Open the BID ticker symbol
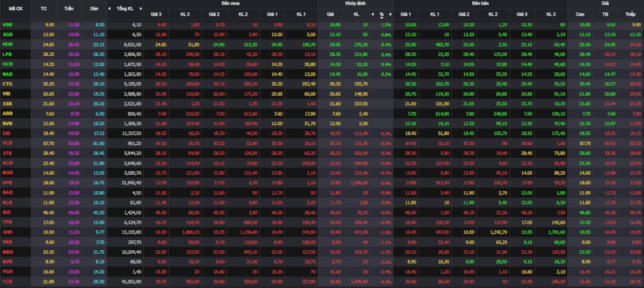 (6, 213)
